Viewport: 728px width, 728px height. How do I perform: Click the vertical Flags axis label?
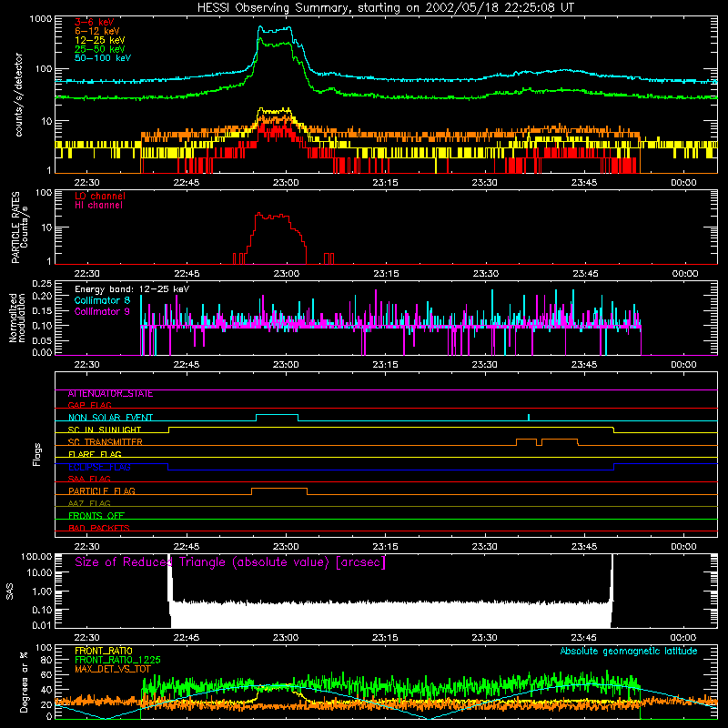coord(37,454)
